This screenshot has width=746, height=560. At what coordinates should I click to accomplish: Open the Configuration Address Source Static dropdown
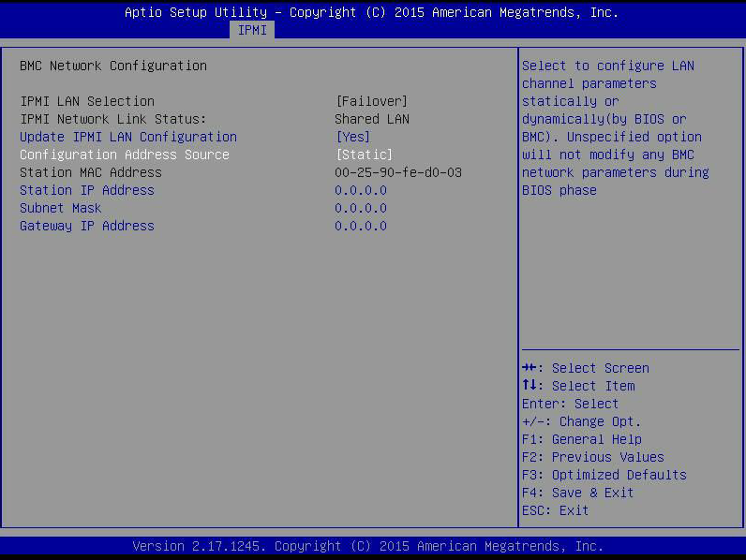pyautogui.click(x=364, y=155)
